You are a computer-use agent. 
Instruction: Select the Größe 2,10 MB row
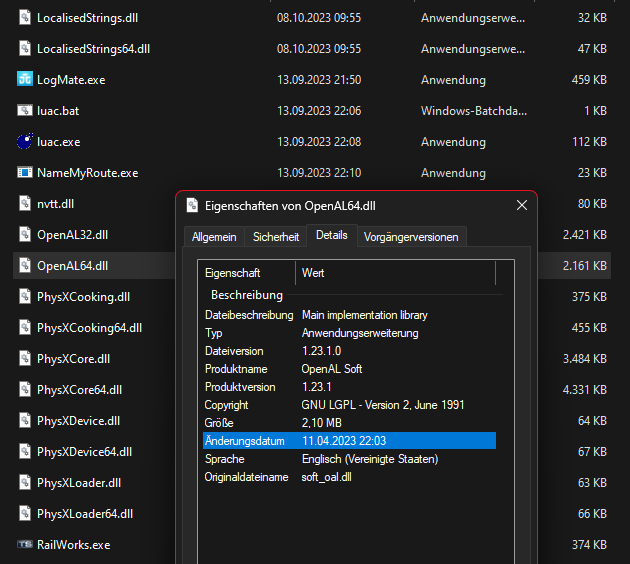pos(350,423)
